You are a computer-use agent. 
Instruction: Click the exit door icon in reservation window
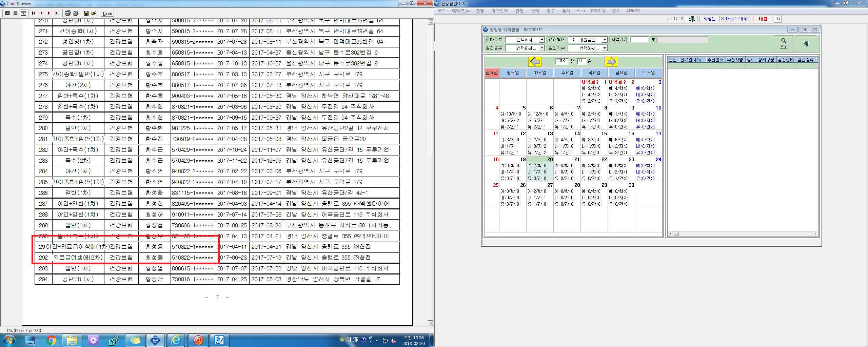[x=806, y=44]
